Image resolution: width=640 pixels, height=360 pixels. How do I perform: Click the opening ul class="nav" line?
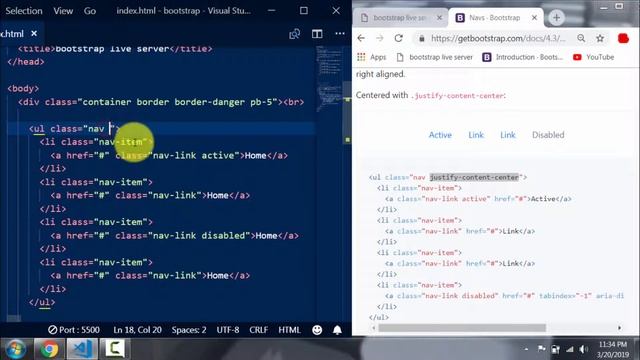tap(74, 129)
